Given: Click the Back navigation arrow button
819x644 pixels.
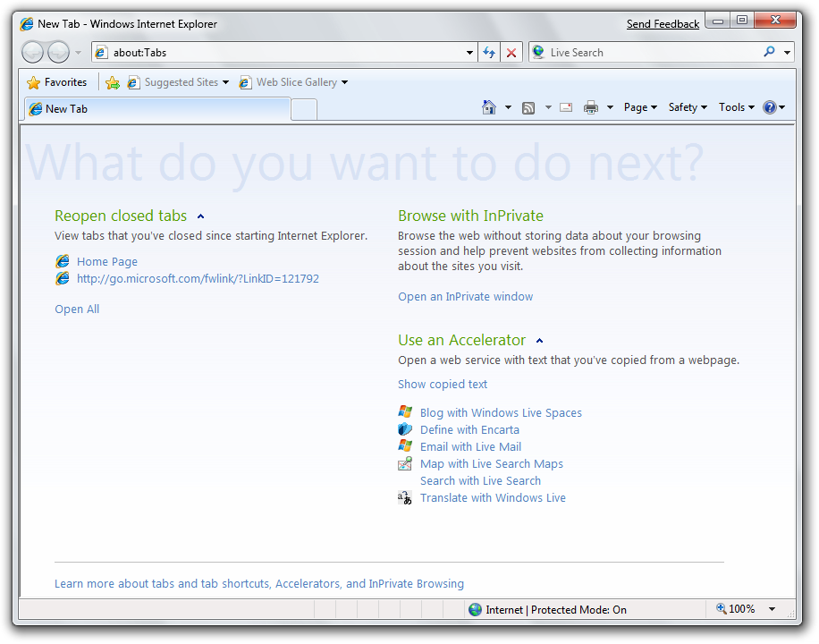Looking at the screenshot, I should [x=33, y=53].
